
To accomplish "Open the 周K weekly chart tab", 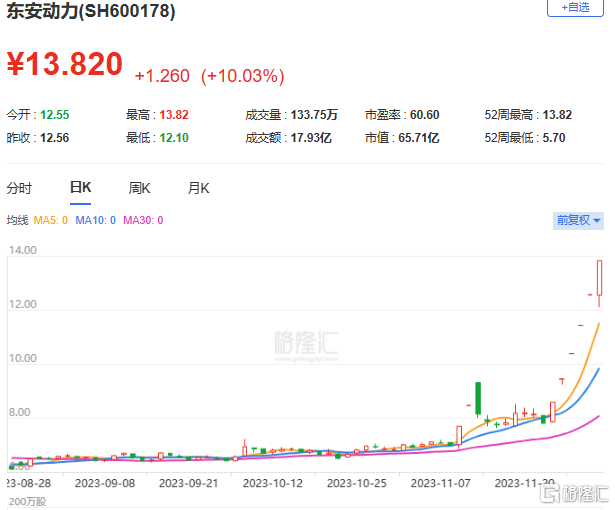I will click(x=139, y=188).
